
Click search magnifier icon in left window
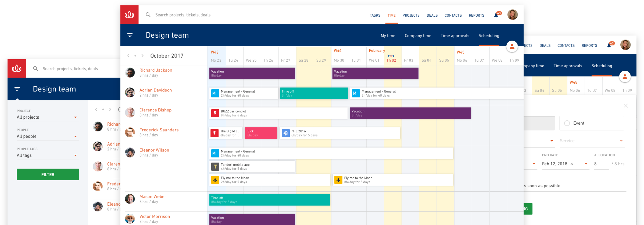[x=35, y=69]
